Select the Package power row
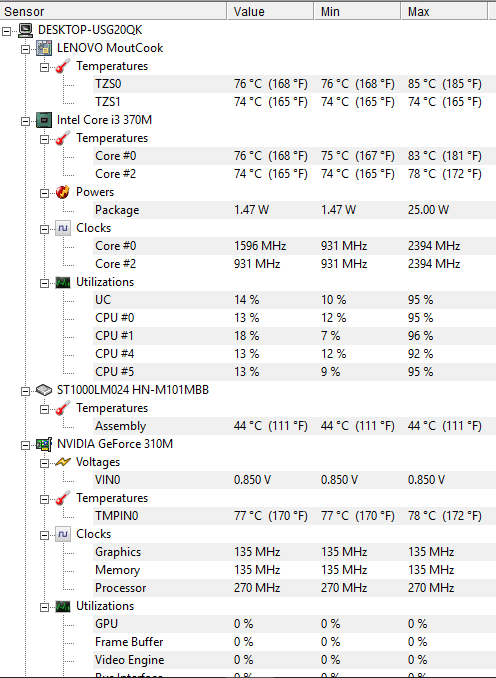This screenshot has height=678, width=496. pos(294,210)
